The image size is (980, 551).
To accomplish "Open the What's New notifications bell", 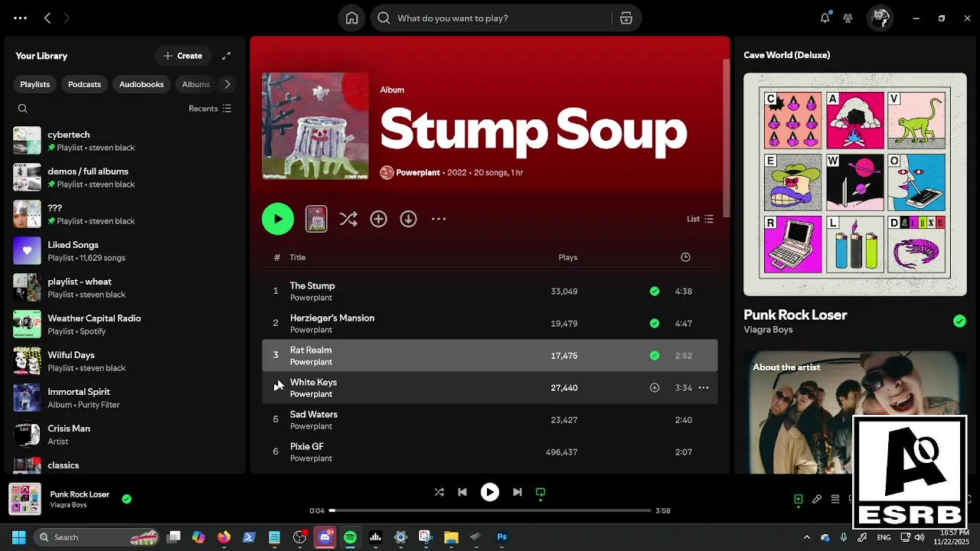I will 825,18.
